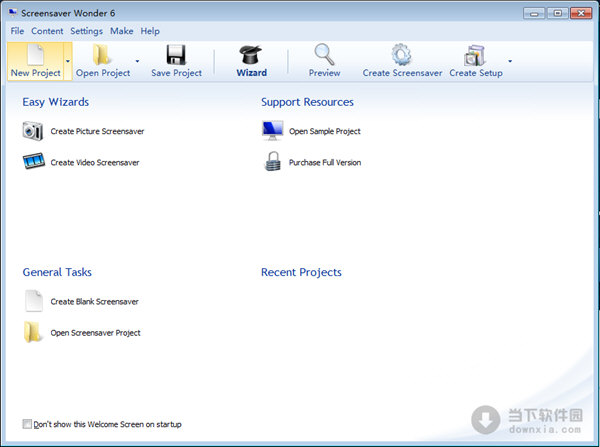600x447 pixels.
Task: Minimize the Screensaver Wonder window
Action: click(534, 14)
